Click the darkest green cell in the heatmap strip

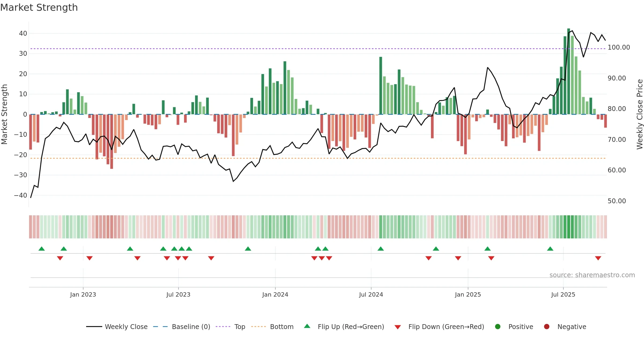click(x=569, y=227)
